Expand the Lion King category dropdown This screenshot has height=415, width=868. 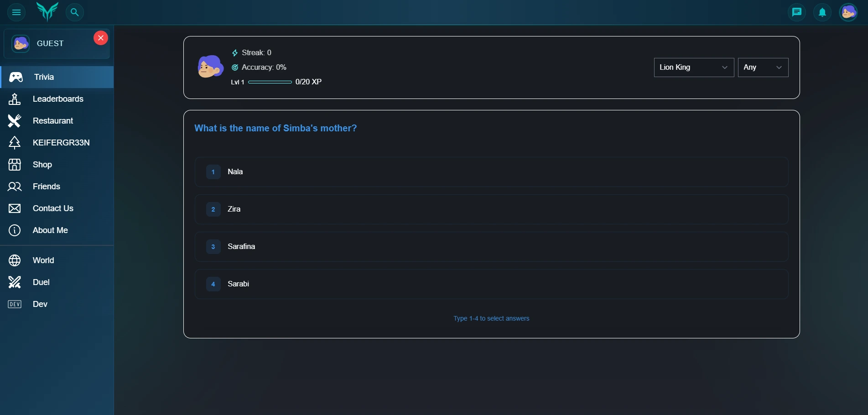pyautogui.click(x=694, y=67)
